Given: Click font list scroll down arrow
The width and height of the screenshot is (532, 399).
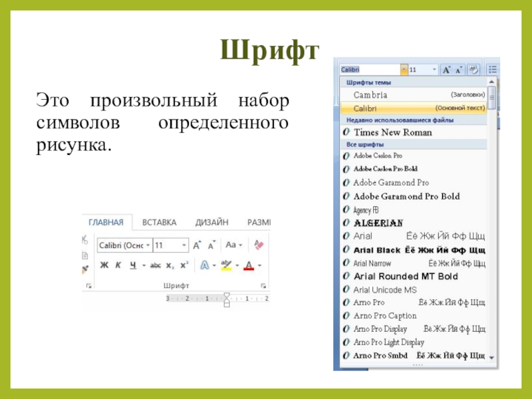Looking at the screenshot, I should pos(491,358).
